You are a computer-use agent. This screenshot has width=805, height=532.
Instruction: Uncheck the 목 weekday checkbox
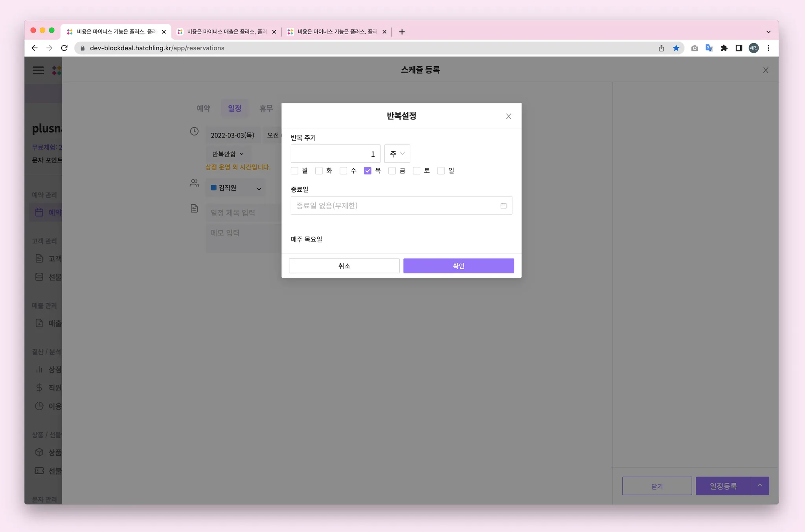[x=368, y=171]
